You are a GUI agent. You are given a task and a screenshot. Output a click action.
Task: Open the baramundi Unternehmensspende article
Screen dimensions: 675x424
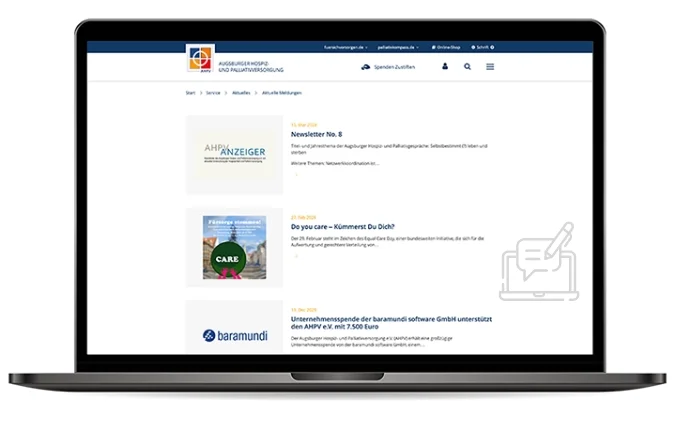(x=391, y=323)
